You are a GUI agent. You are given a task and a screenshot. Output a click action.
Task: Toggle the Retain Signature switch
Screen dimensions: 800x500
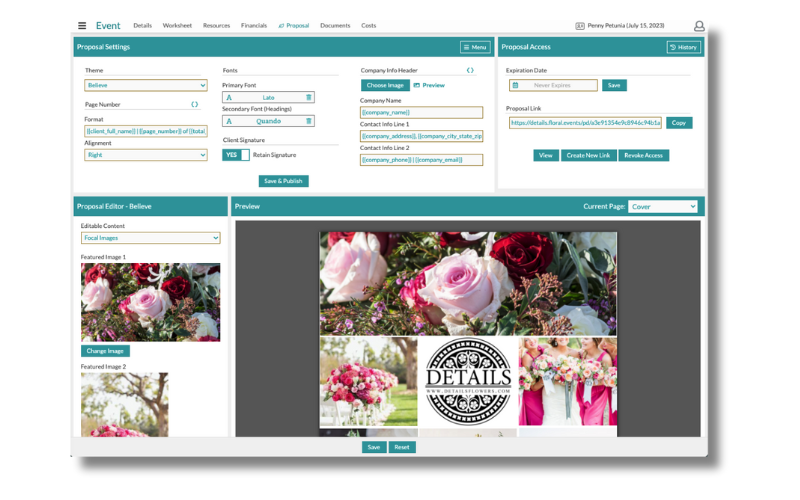(x=237, y=155)
